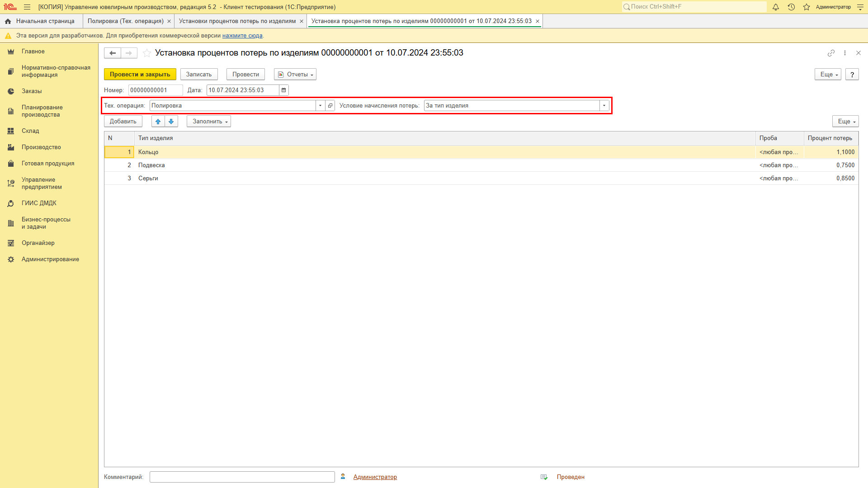Move table row up
Screen dimensions: 868x488
(158, 121)
